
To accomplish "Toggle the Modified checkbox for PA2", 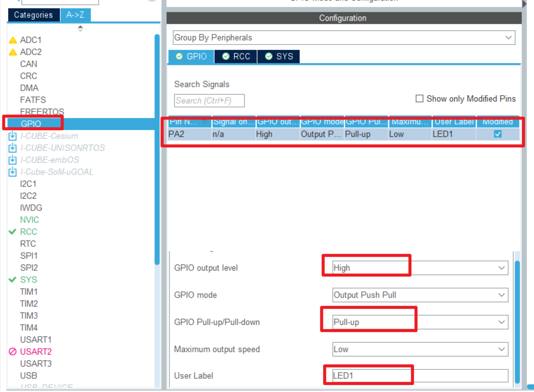I will point(498,134).
